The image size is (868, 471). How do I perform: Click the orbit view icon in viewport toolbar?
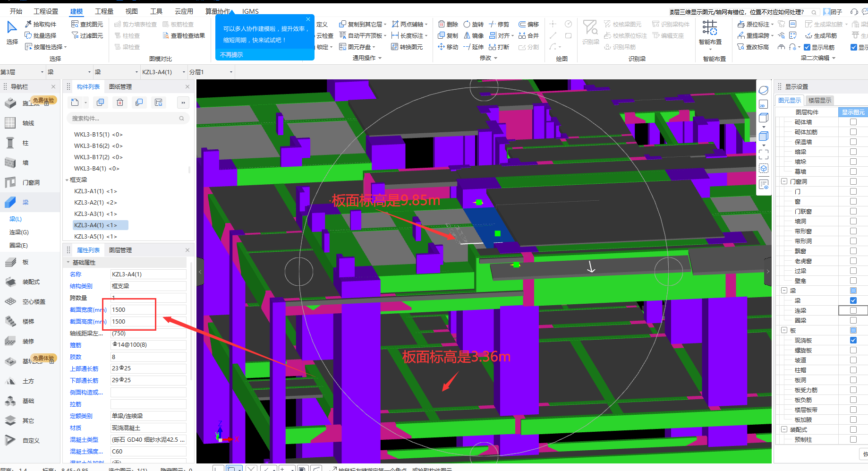(764, 90)
